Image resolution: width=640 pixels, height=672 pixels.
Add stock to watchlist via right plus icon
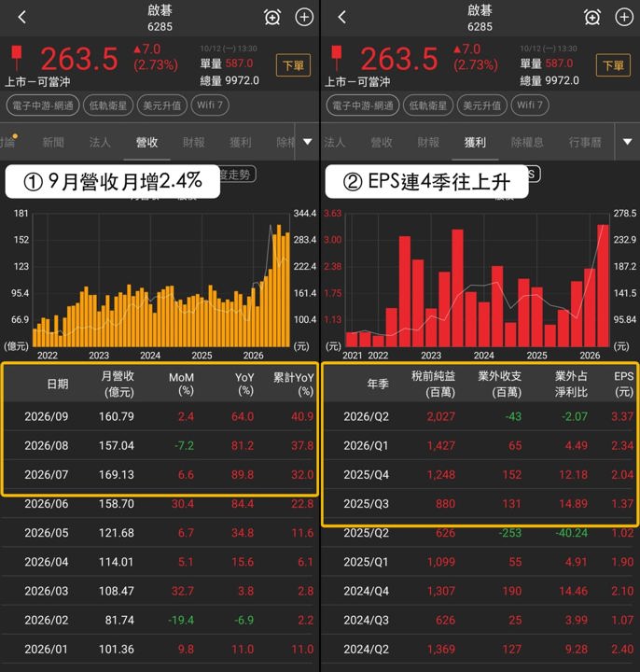(624, 17)
